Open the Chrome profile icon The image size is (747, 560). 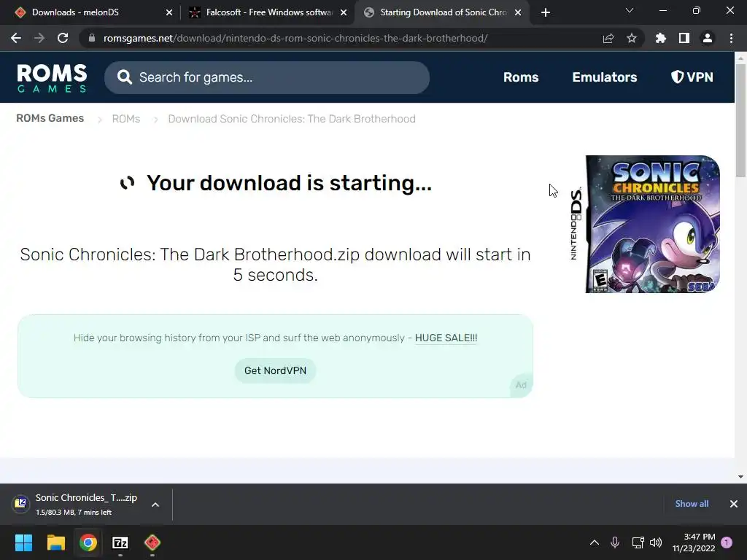tap(708, 38)
